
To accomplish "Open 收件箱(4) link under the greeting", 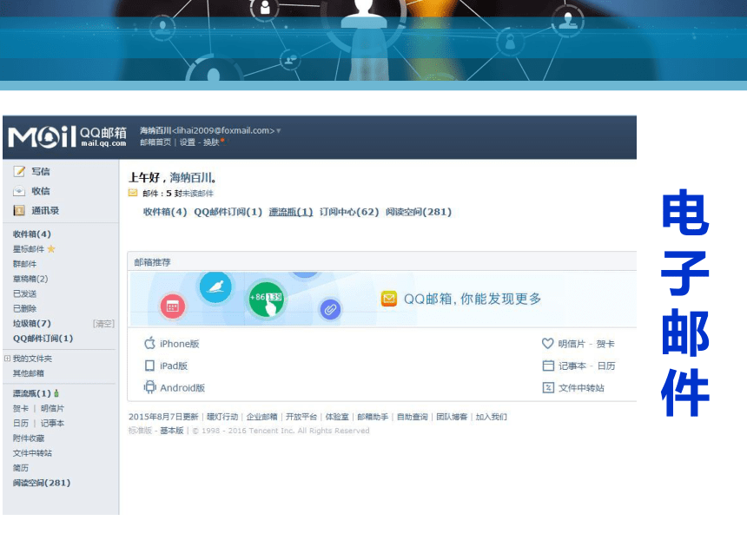I will [165, 212].
